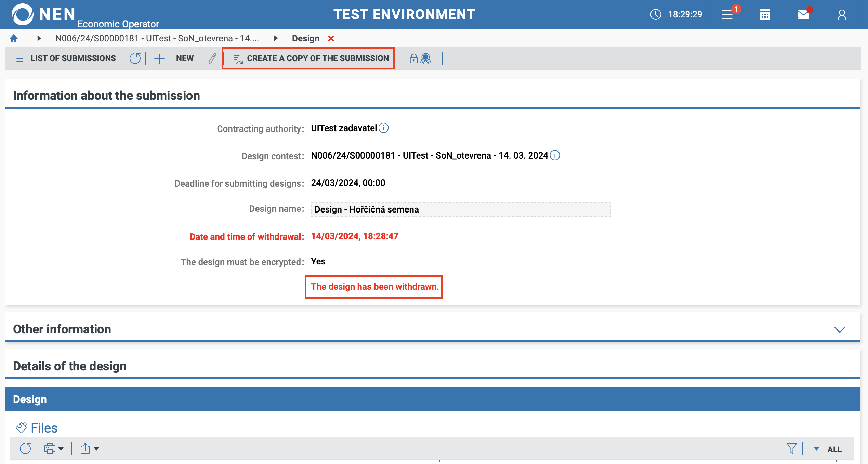
Task: Show info about the UITest zadavatel contracting authority
Action: pyautogui.click(x=384, y=128)
